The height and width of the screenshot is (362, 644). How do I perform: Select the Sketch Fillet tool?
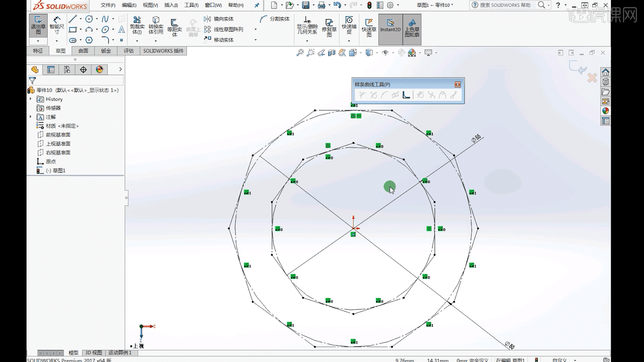105,40
